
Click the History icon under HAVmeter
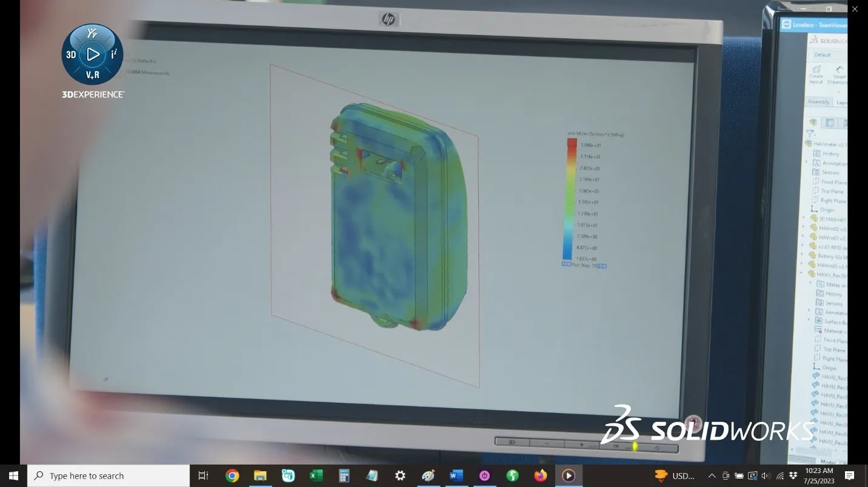coord(818,154)
